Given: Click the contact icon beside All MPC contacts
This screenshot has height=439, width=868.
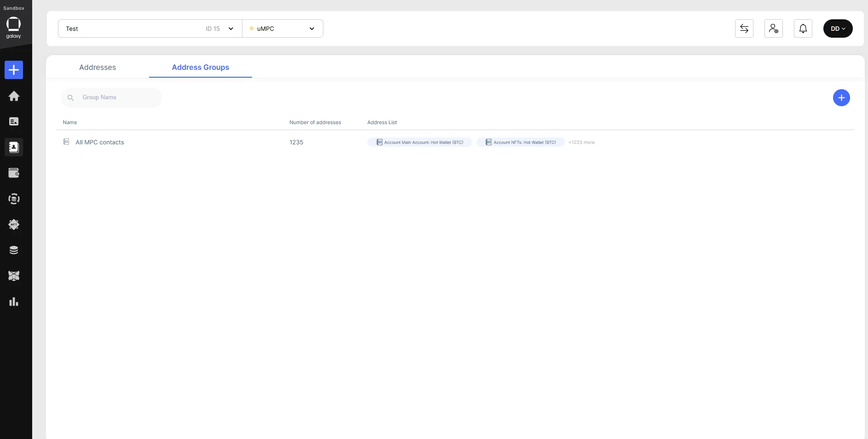Looking at the screenshot, I should [66, 142].
